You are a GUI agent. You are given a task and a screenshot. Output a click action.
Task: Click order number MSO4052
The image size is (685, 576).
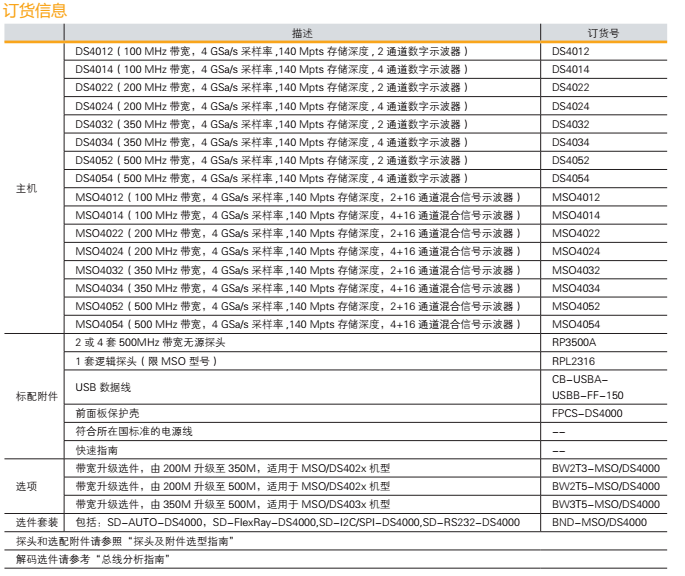click(x=576, y=306)
